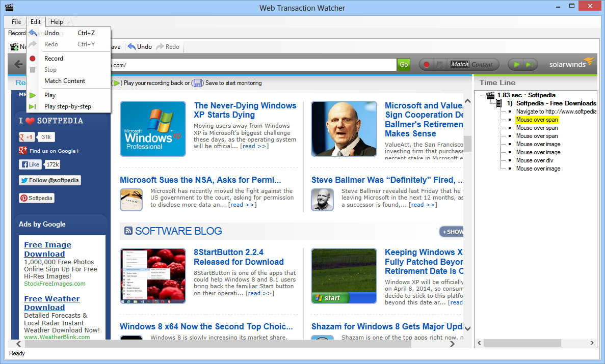Select Match Content in Edit menu
605x364 pixels.
coord(69,81)
